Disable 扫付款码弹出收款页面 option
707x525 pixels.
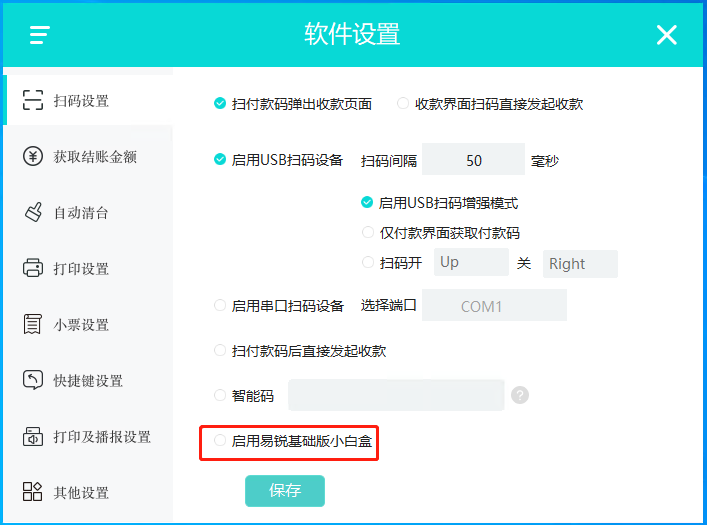click(x=220, y=103)
